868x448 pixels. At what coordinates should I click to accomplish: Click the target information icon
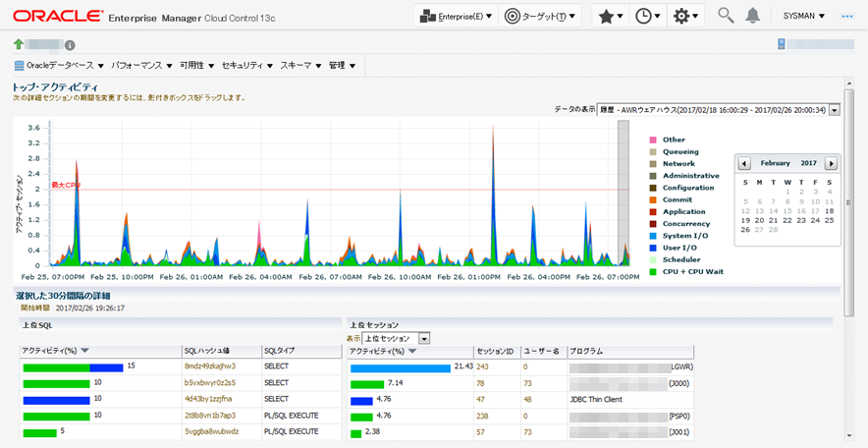(x=70, y=45)
